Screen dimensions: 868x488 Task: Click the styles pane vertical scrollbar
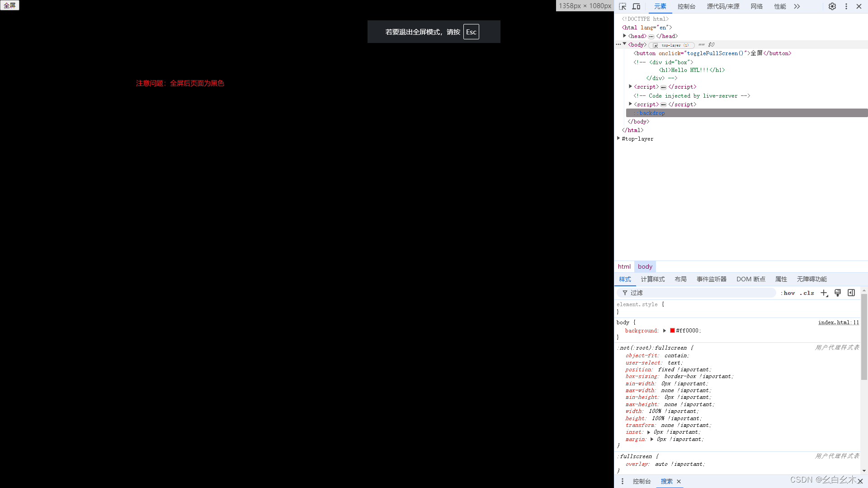863,337
